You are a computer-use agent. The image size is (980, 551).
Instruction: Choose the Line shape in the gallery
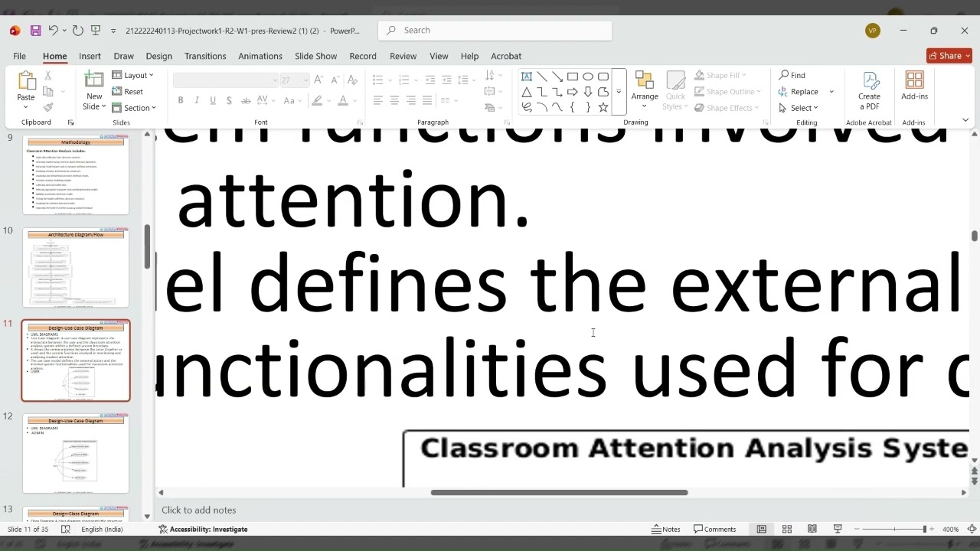(x=542, y=77)
